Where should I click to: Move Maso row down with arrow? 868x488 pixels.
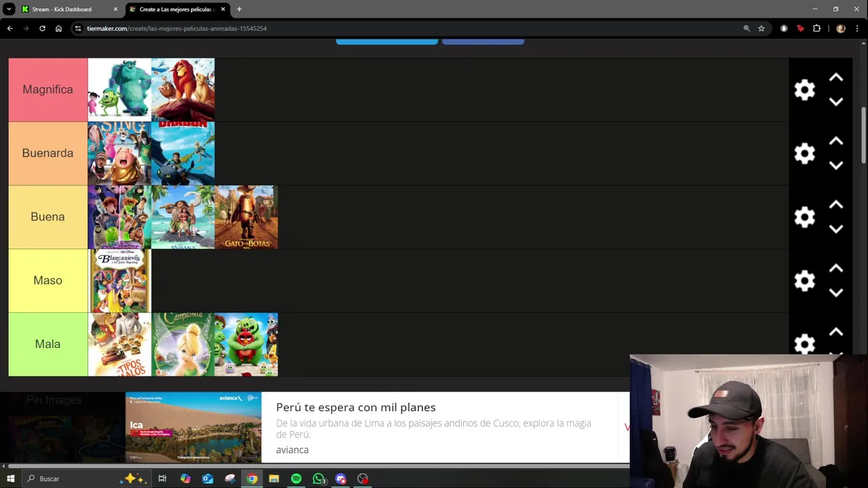[836, 293]
